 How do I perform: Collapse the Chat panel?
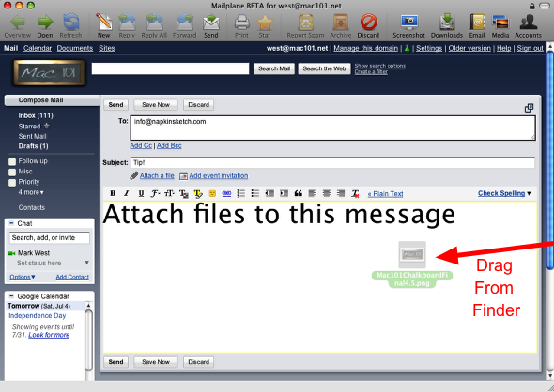pos(11,223)
